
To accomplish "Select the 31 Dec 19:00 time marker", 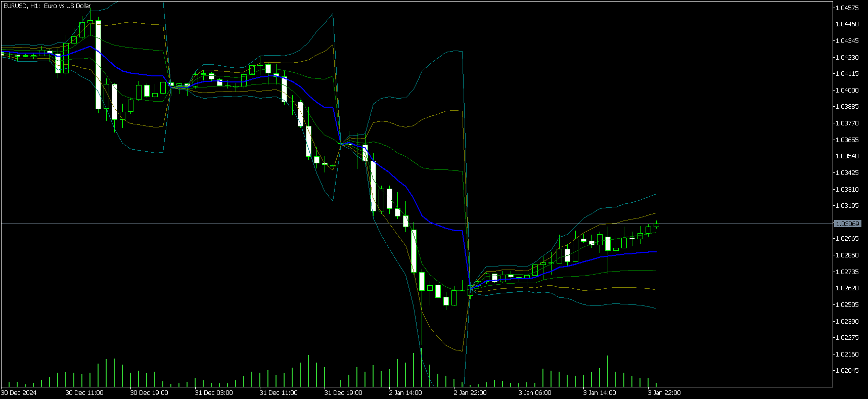I will pyautogui.click(x=343, y=392).
